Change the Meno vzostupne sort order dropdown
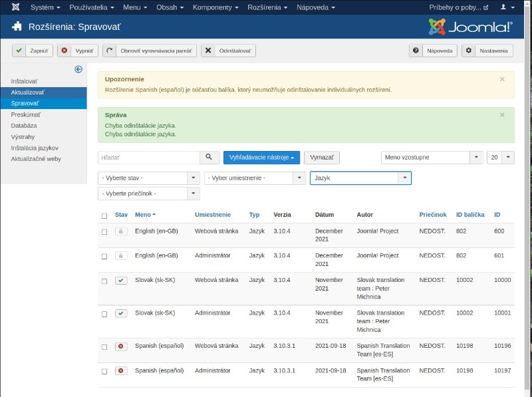532x397 pixels. (432, 158)
